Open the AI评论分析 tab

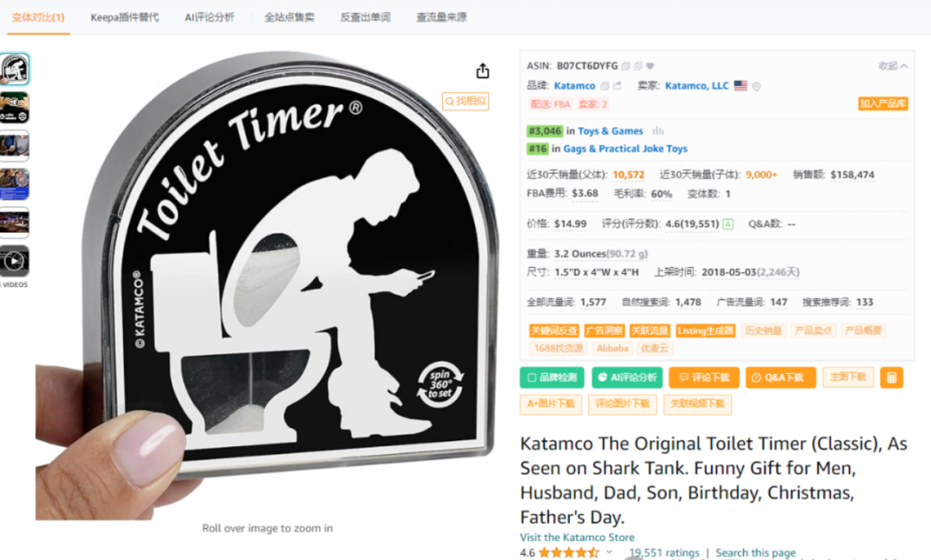tap(209, 17)
